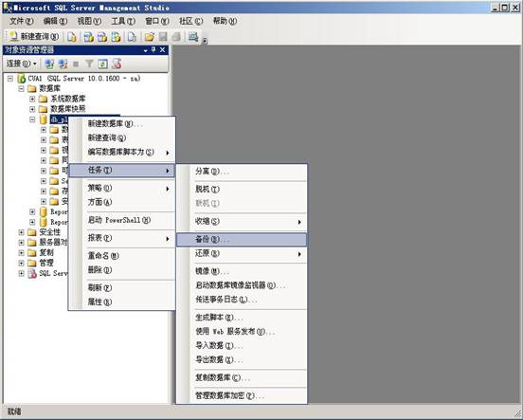Choose 启动 PowerShell from the context menu
523x420 pixels.
tap(121, 220)
